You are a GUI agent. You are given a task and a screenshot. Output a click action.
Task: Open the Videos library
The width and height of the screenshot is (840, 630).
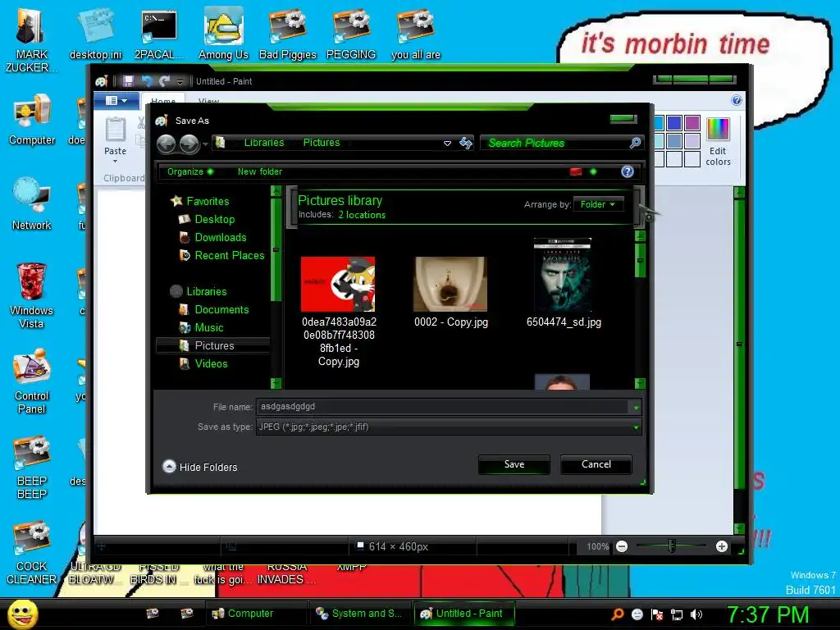click(x=211, y=363)
